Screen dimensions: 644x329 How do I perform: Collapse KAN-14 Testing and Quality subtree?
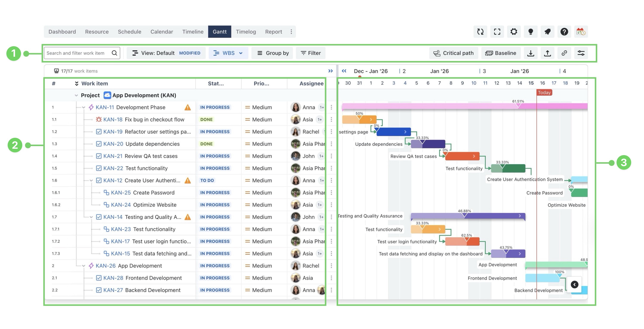click(x=91, y=217)
